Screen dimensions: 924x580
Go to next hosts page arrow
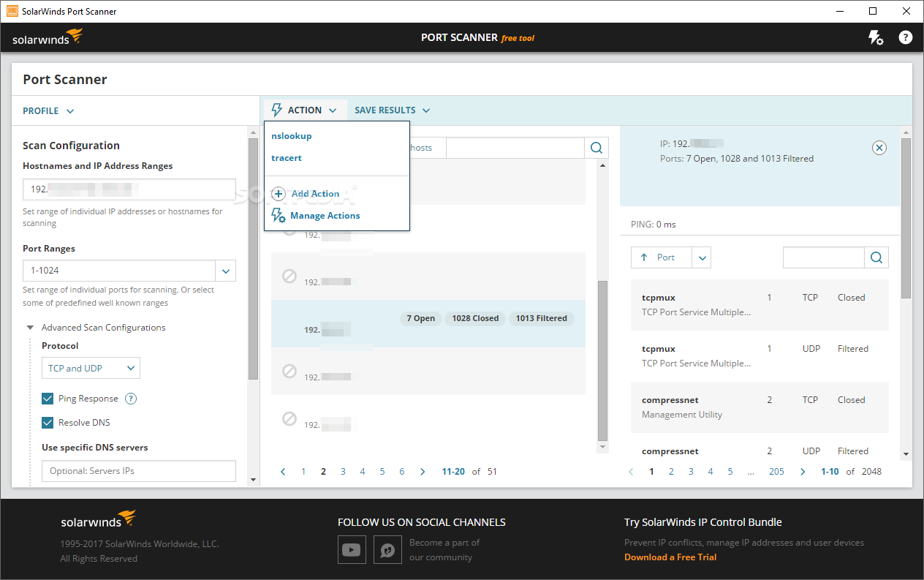coord(423,472)
